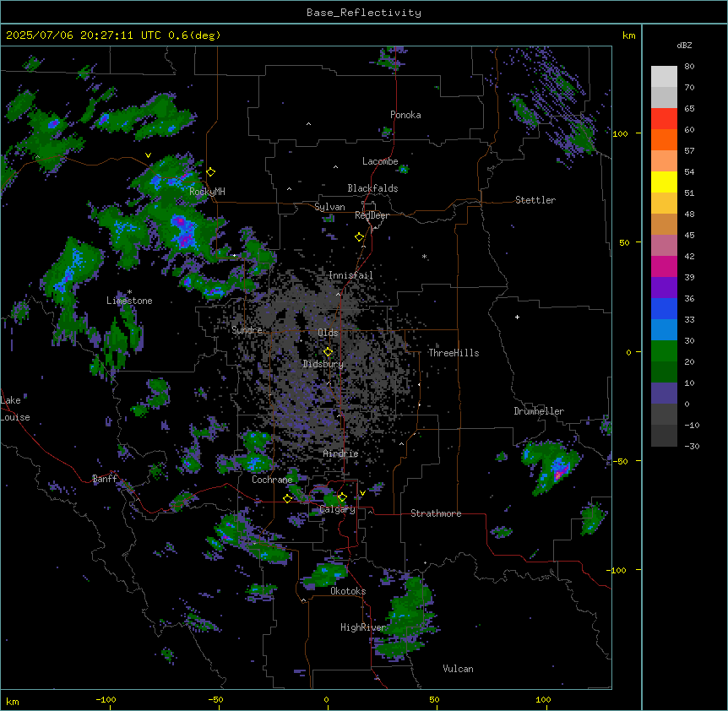728x711 pixels.
Task: Click the Strathmore town label
Action: pyautogui.click(x=436, y=513)
